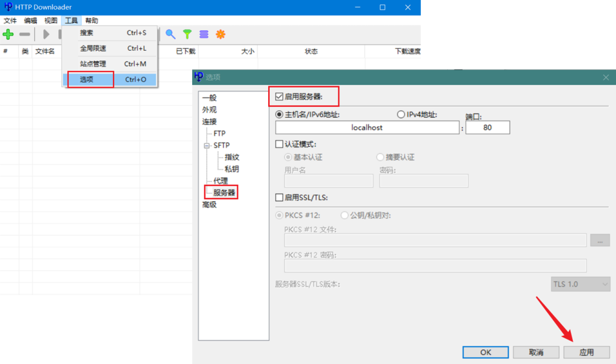Viewport: 616px width, 364px height.
Task: Choose 站点管理 from the tools menu
Action: pyautogui.click(x=110, y=64)
